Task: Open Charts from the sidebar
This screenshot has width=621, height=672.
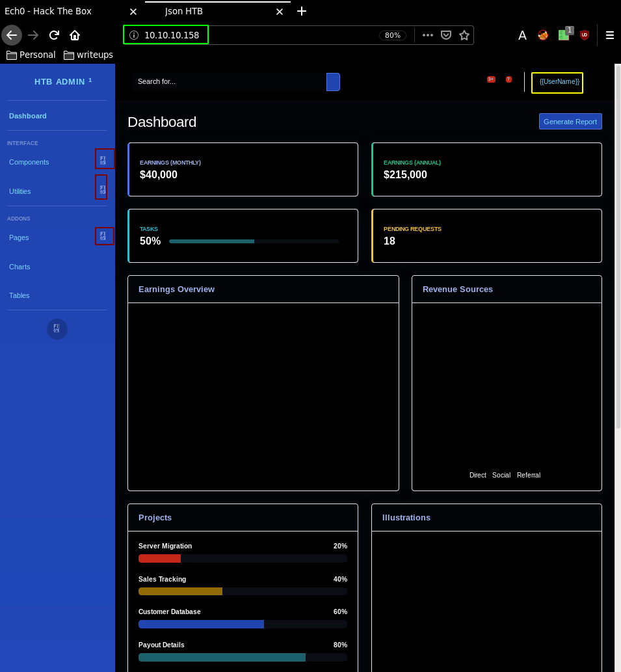Action: (x=20, y=267)
